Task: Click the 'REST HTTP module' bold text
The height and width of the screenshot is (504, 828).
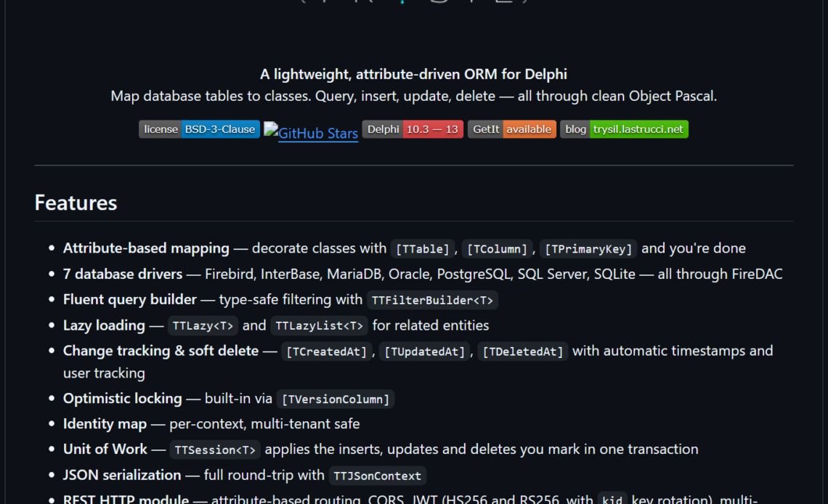Action: point(126,499)
